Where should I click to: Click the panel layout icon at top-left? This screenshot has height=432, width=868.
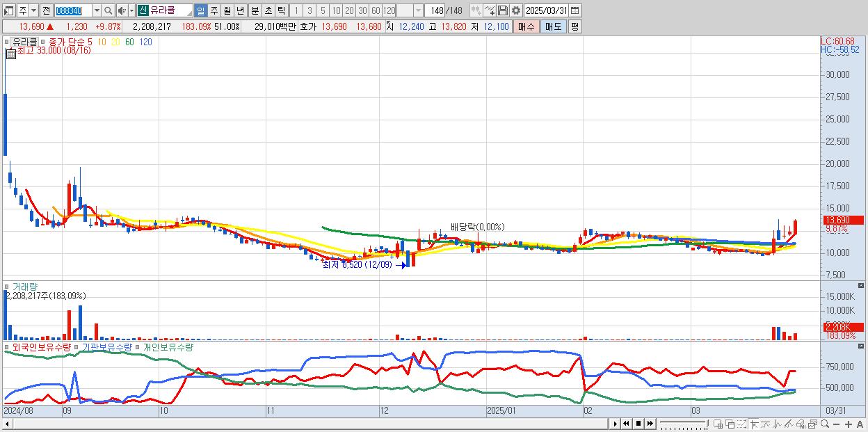pyautogui.click(x=9, y=11)
